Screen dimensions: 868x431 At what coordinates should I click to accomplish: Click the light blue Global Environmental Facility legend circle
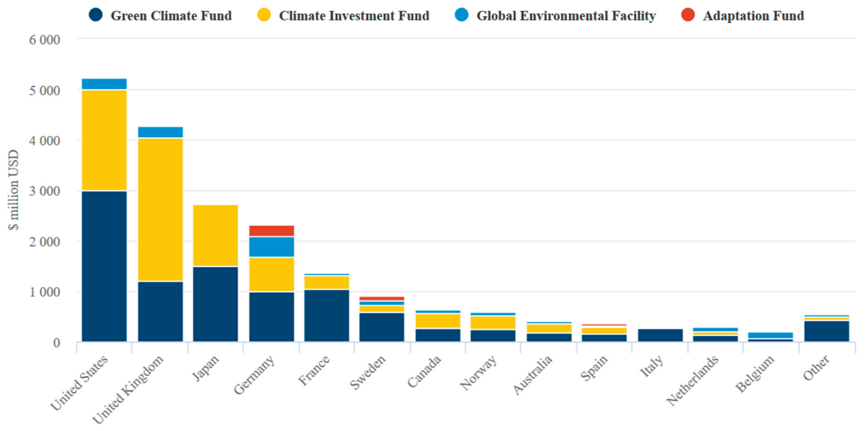(x=461, y=15)
